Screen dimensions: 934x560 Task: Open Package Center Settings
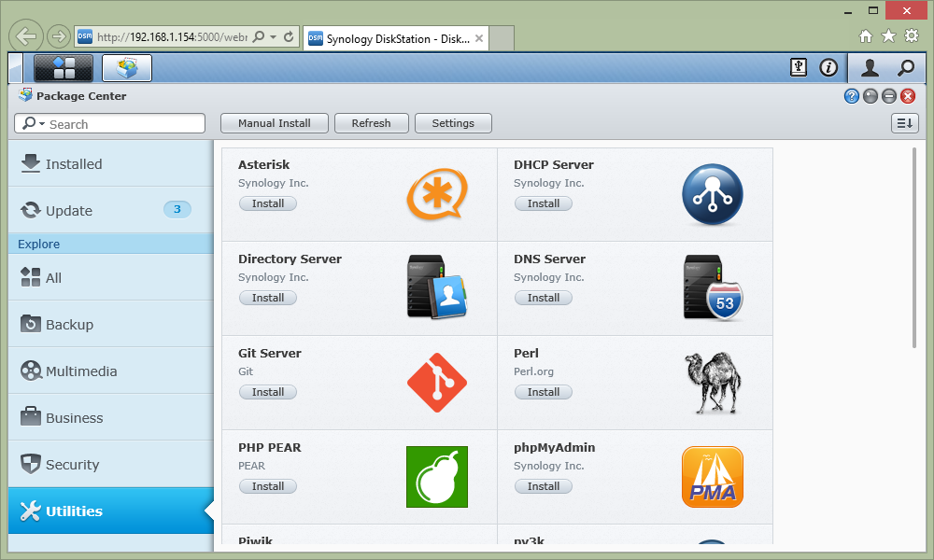(x=453, y=123)
